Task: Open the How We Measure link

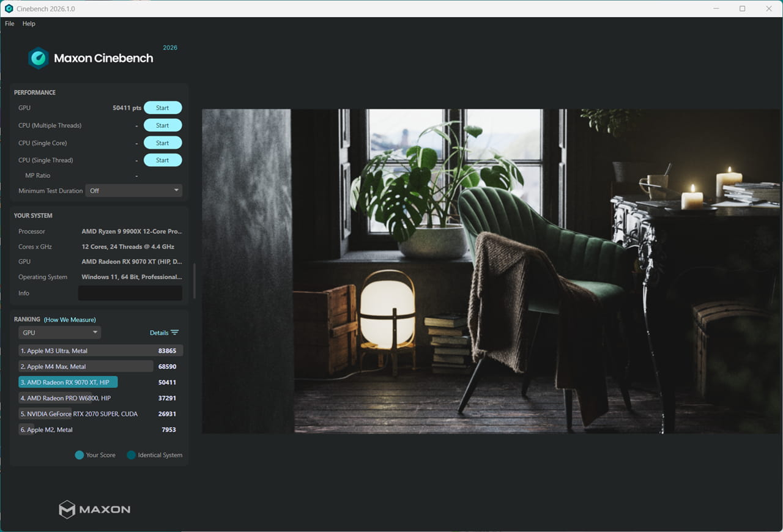Action: tap(70, 320)
